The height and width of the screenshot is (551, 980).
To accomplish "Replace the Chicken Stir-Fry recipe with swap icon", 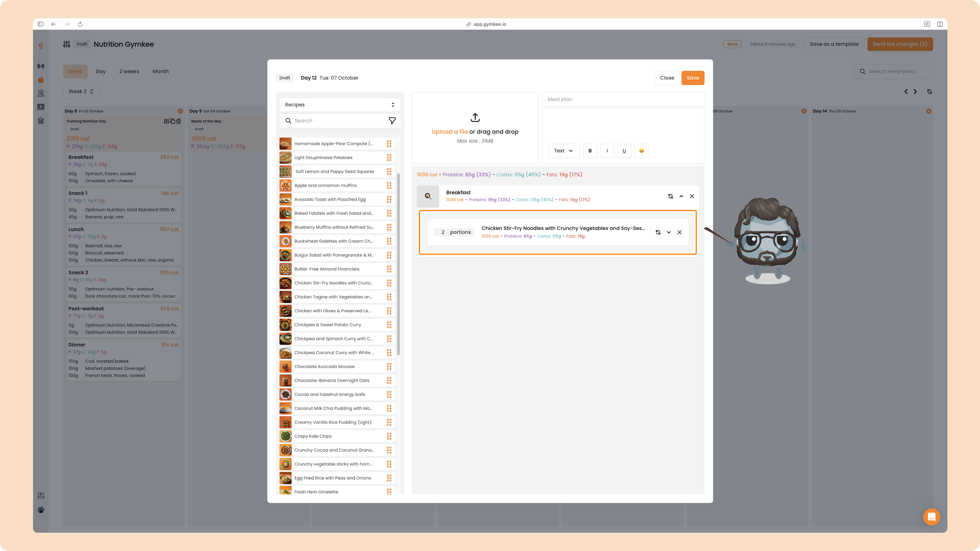I will (658, 232).
